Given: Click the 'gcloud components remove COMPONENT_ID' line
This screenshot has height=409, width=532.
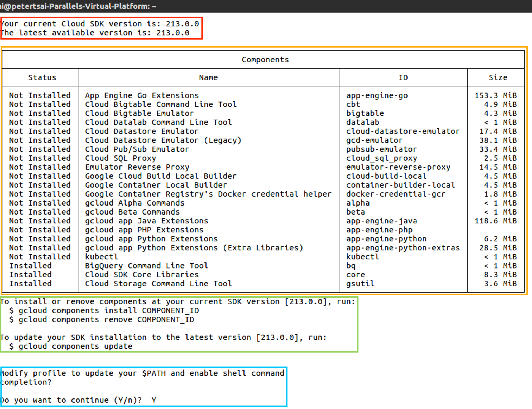Looking at the screenshot, I should tap(102, 319).
